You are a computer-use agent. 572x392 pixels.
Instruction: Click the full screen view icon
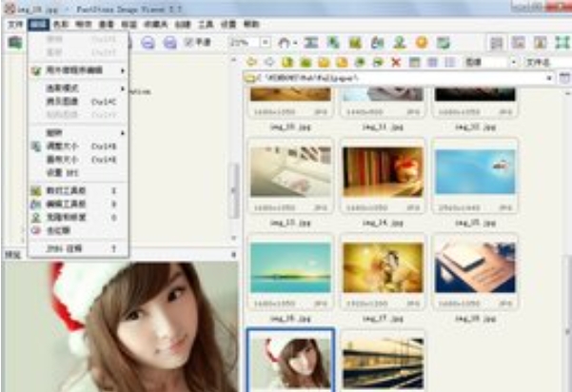pos(562,43)
